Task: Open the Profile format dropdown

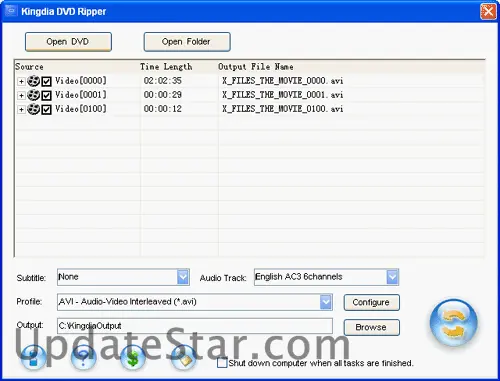Action: pyautogui.click(x=326, y=302)
